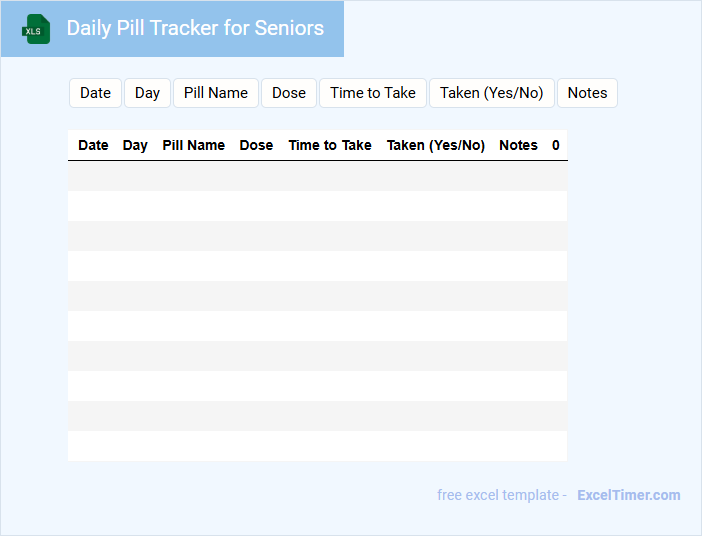Click the green XLS file icon
Image resolution: width=702 pixels, height=536 pixels.
coord(37,29)
